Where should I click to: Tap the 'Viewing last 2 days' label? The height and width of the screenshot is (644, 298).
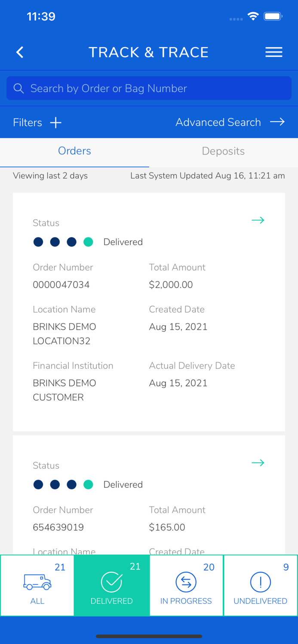(x=50, y=176)
